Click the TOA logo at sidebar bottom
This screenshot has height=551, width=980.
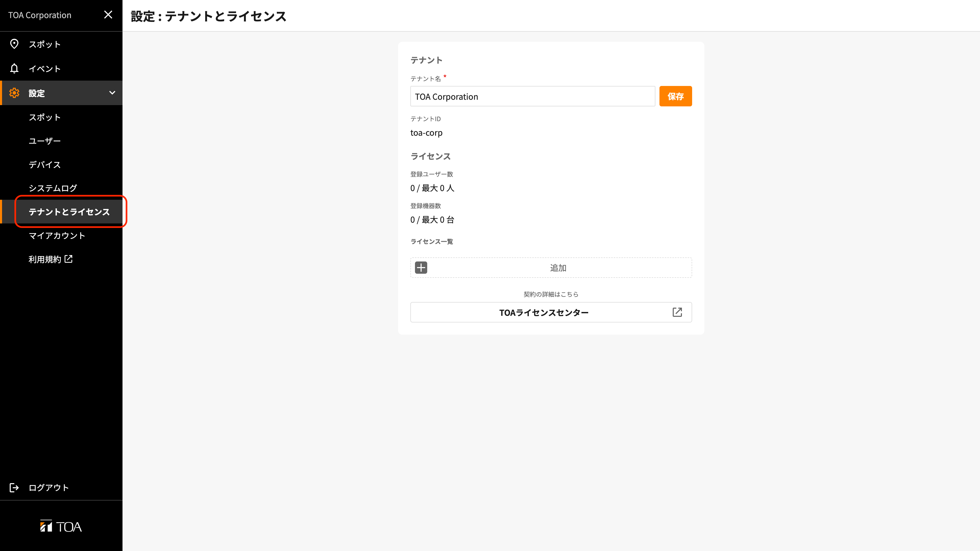coord(61,526)
